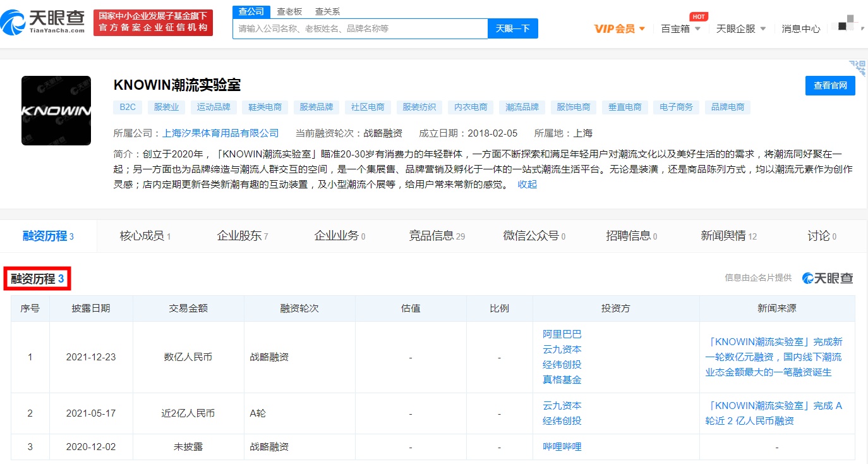Viewport: 868px width, 464px height.
Task: Focus the company name search field
Action: click(x=360, y=28)
